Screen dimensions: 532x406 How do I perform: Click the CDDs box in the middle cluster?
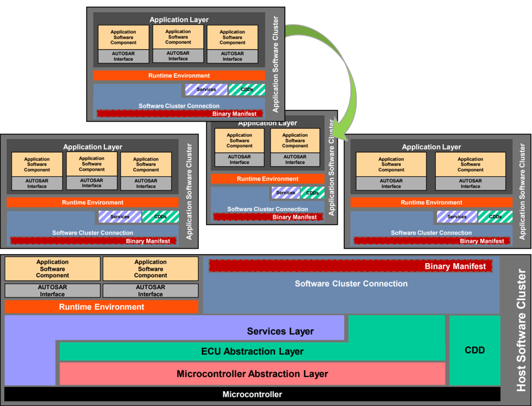312,193
